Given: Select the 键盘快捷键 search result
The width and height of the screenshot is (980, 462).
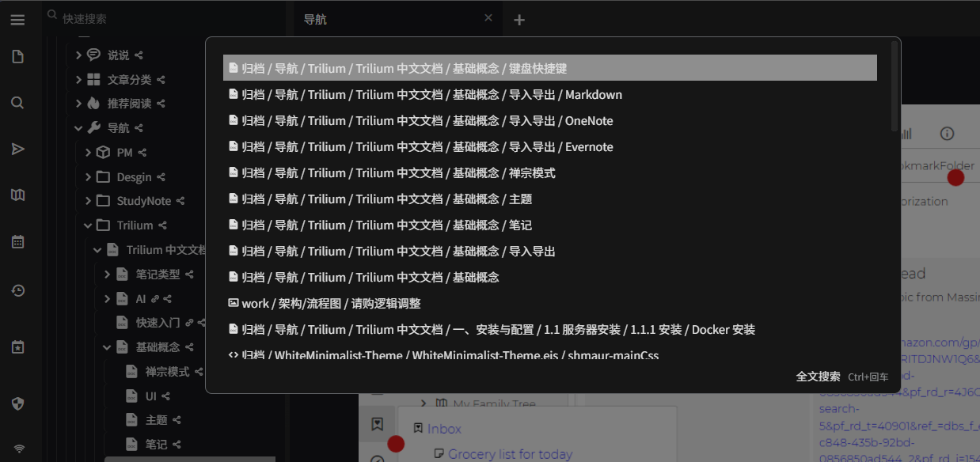Looking at the screenshot, I should pyautogui.click(x=549, y=68).
